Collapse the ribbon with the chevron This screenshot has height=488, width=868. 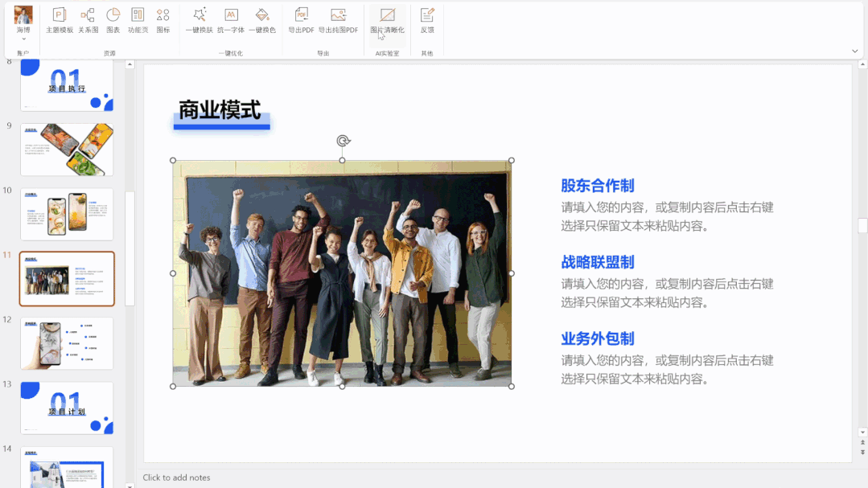coord(854,51)
